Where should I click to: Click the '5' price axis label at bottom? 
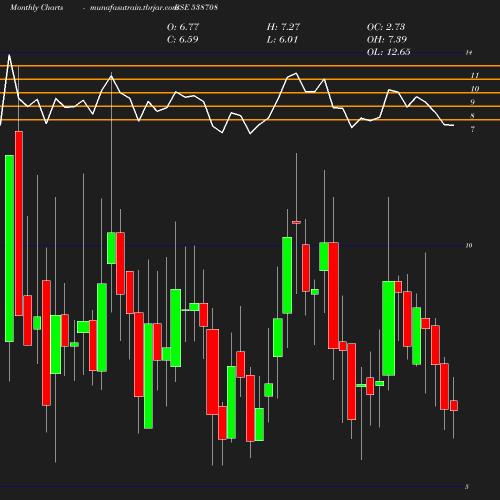point(467,487)
